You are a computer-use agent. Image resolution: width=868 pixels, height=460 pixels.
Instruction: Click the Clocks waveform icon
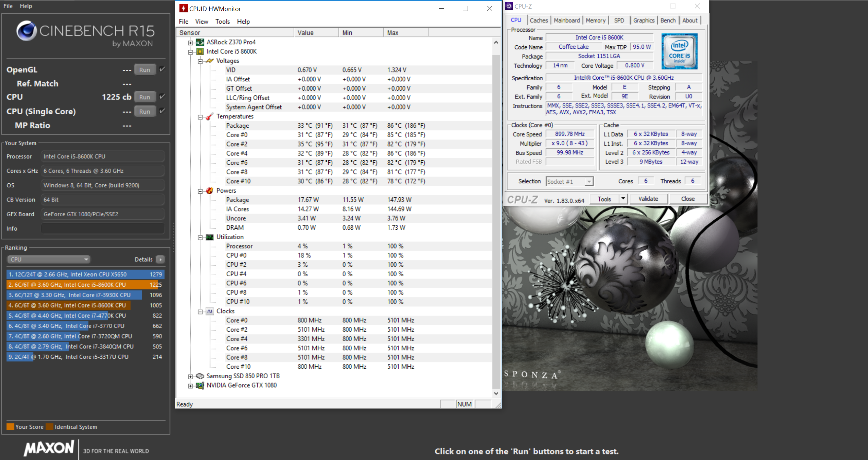point(210,311)
